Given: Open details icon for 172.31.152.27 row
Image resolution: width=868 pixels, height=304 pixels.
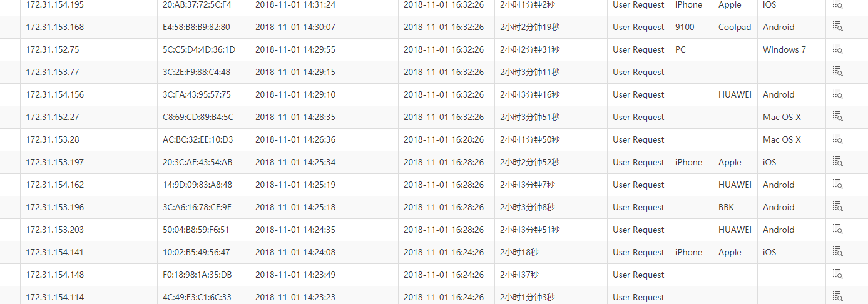Looking at the screenshot, I should pos(837,116).
